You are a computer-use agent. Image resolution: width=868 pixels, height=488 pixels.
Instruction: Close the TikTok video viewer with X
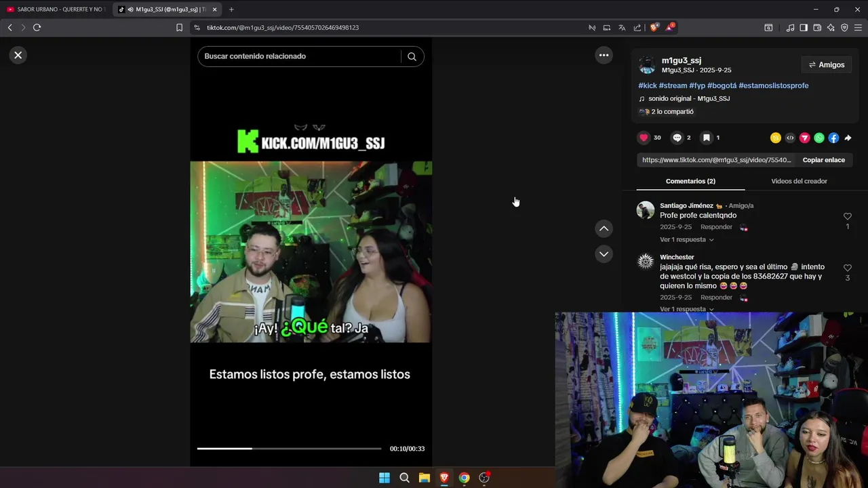tap(18, 56)
